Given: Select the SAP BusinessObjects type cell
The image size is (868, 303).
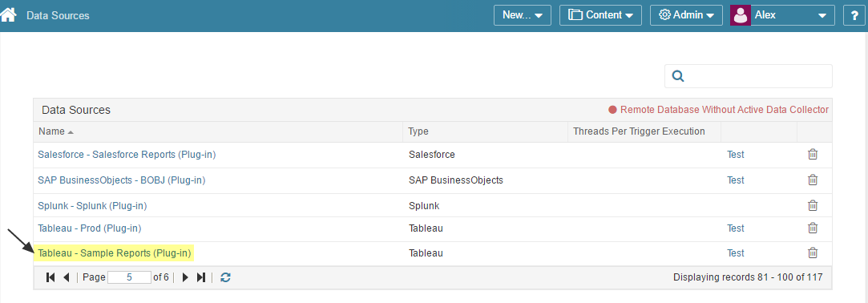Looking at the screenshot, I should [455, 180].
